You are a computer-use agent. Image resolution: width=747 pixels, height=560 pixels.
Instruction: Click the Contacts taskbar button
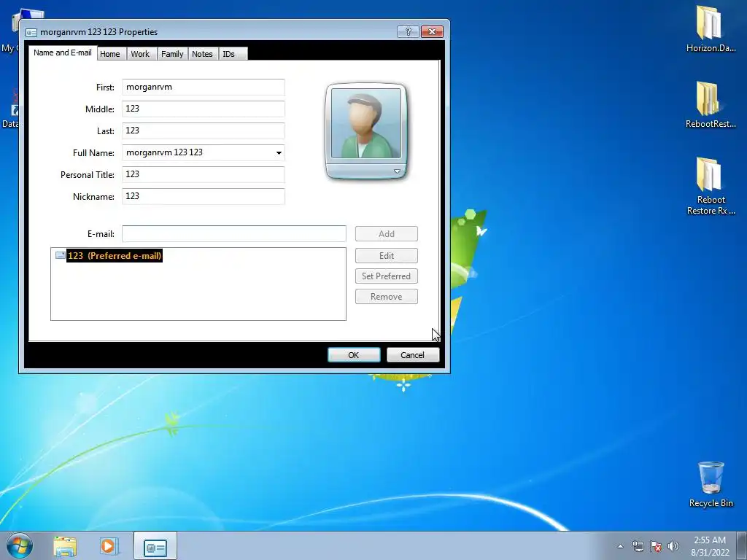(155, 546)
